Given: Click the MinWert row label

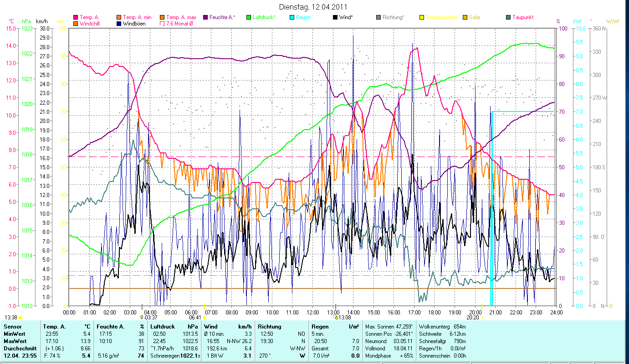Looking at the screenshot, I should click(14, 334).
